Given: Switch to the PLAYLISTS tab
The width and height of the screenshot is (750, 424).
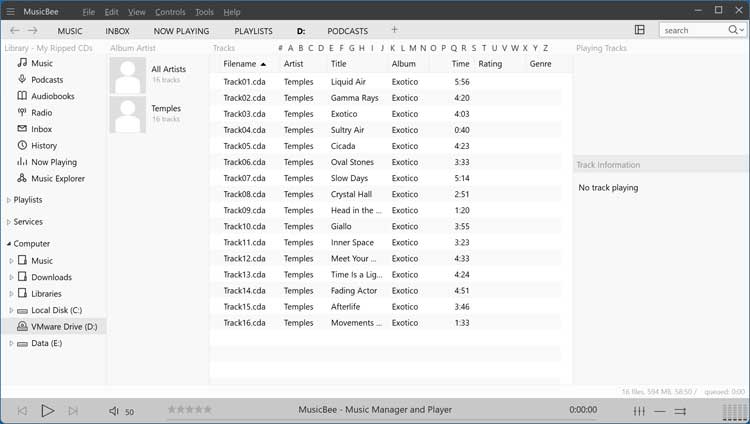Looking at the screenshot, I should click(253, 31).
